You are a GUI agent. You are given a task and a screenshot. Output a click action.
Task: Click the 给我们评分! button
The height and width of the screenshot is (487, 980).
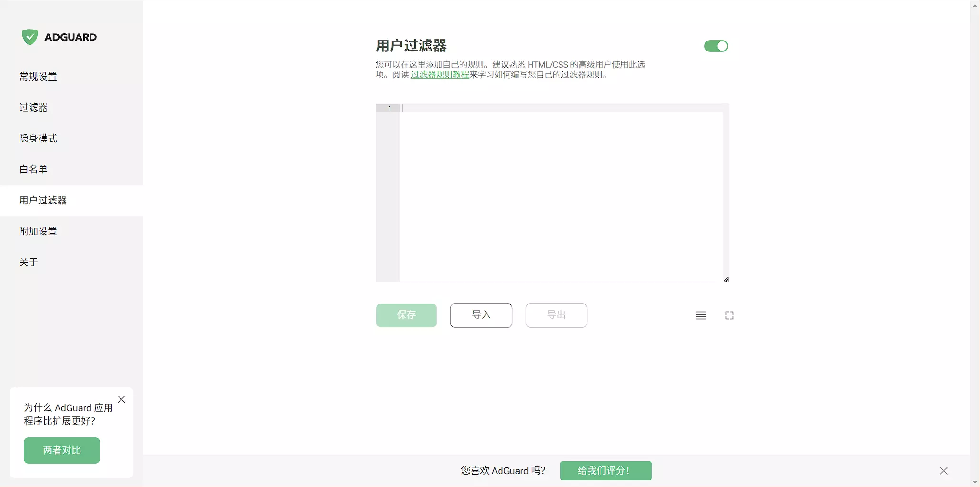coord(606,471)
